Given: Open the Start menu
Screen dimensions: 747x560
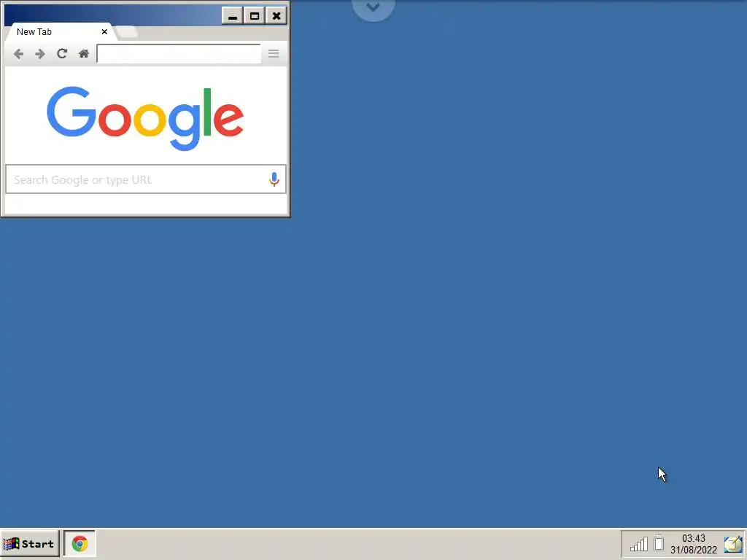Looking at the screenshot, I should [30, 543].
